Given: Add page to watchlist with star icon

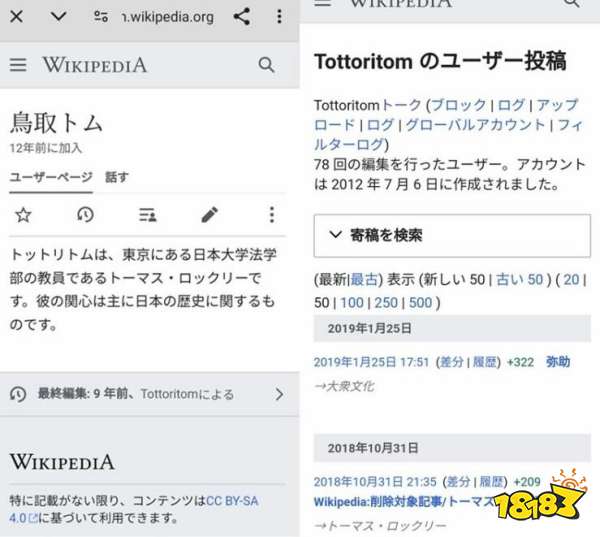Looking at the screenshot, I should (23, 215).
